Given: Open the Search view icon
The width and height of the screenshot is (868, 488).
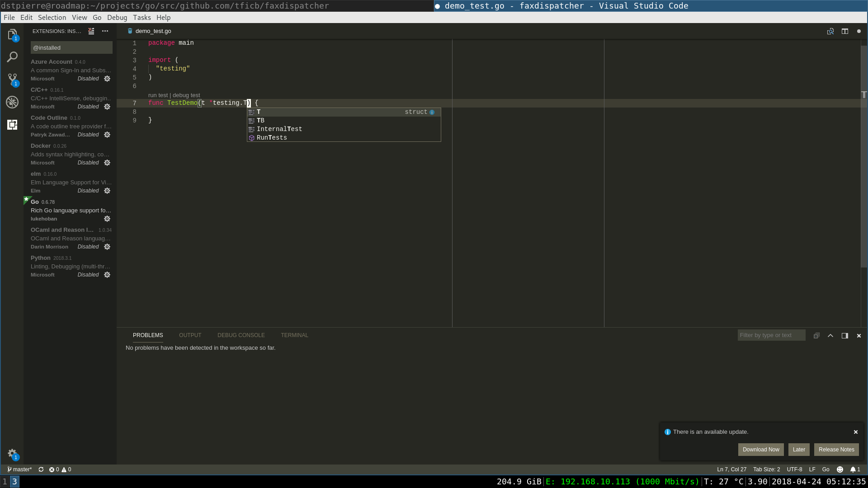Looking at the screenshot, I should pyautogui.click(x=12, y=57).
